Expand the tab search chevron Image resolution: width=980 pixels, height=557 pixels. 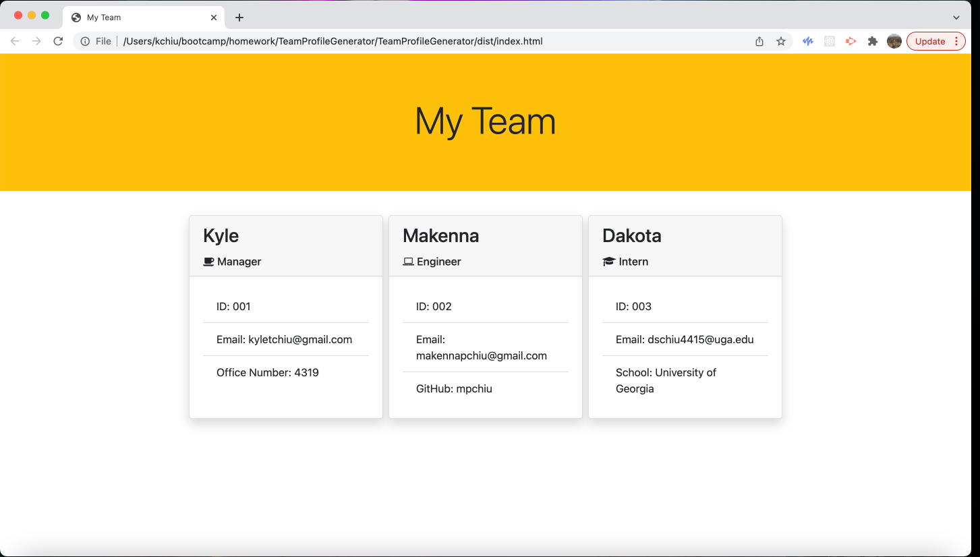(956, 18)
